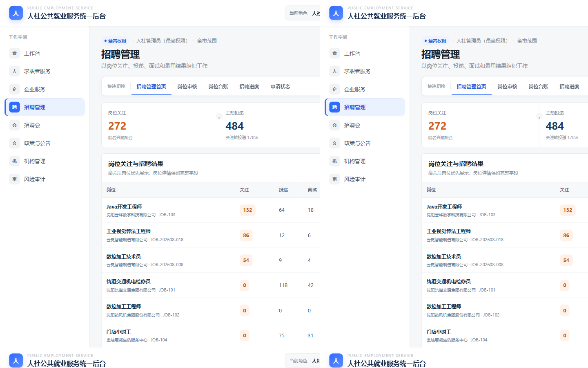This screenshot has width=588, height=368.
Task: Open 招聘进度 tab in right copy
Action: click(569, 87)
